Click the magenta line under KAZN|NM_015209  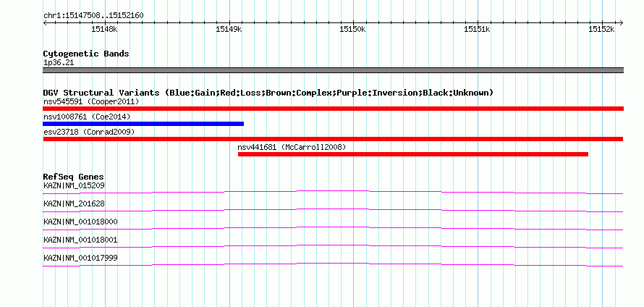tap(333, 192)
